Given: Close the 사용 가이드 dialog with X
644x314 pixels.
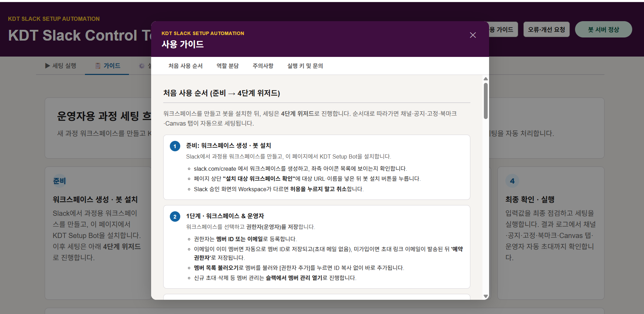Looking at the screenshot, I should pyautogui.click(x=473, y=35).
